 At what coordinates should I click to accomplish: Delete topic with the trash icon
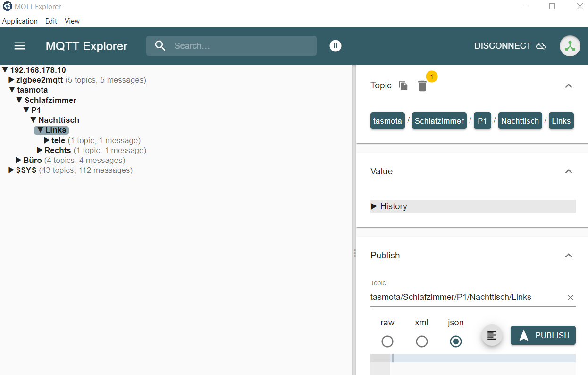[422, 86]
